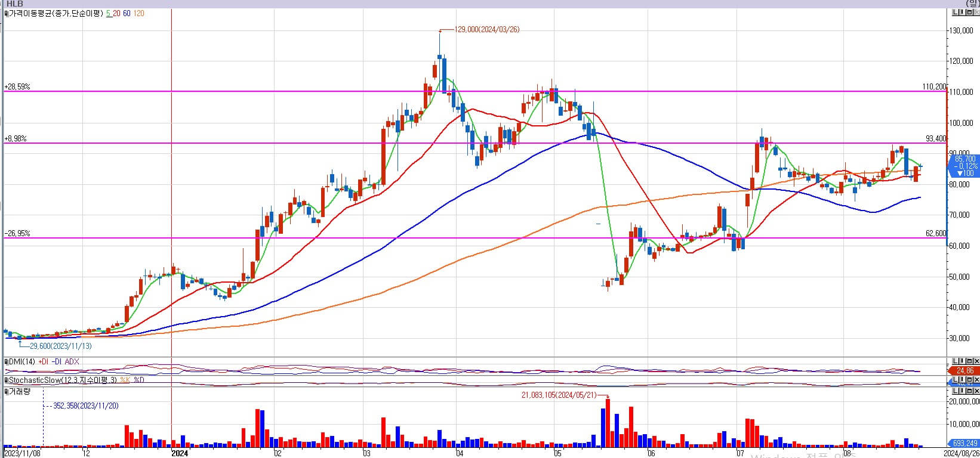Click the 130,000 price axis label
This screenshot has width=980, height=458.
coord(962,30)
